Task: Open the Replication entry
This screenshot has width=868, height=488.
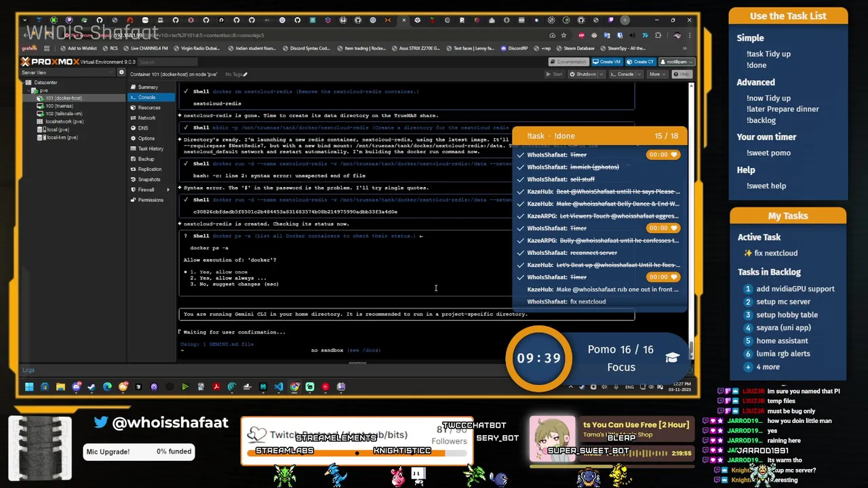Action: click(x=150, y=169)
